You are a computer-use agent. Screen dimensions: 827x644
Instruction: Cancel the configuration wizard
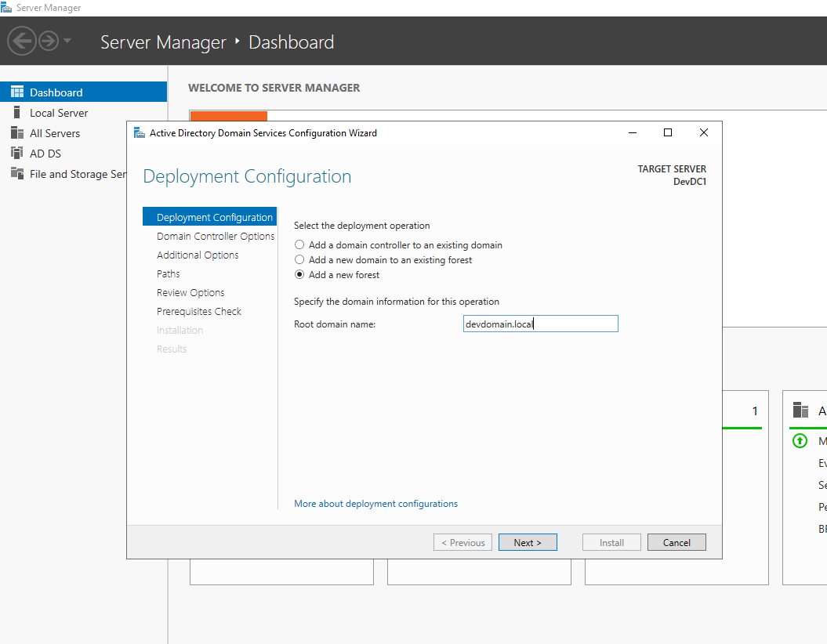pos(676,542)
